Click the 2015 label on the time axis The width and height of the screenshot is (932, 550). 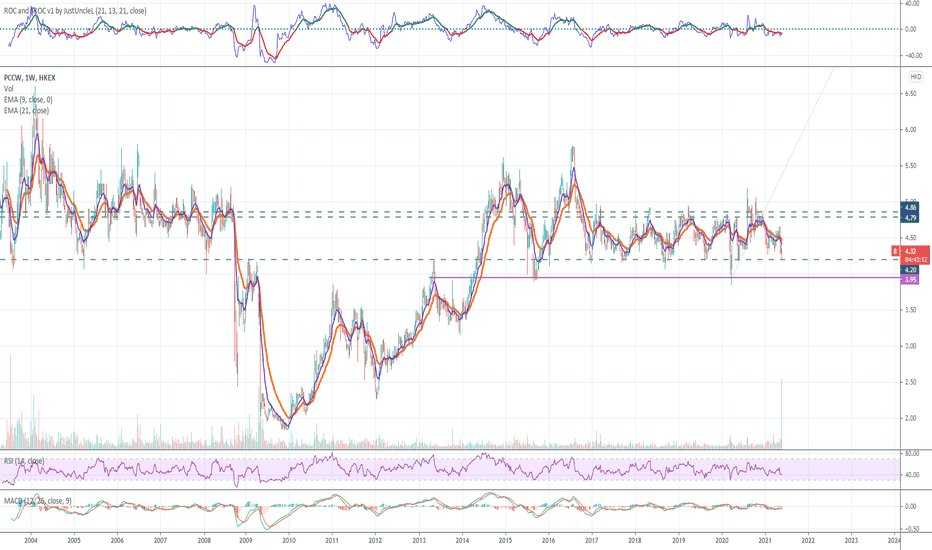tap(505, 540)
